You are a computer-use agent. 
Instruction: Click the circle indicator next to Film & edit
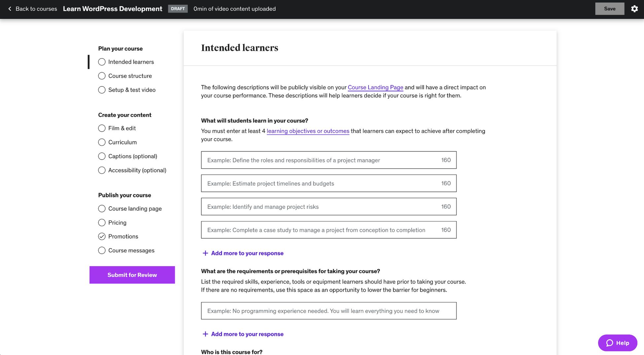[102, 128]
